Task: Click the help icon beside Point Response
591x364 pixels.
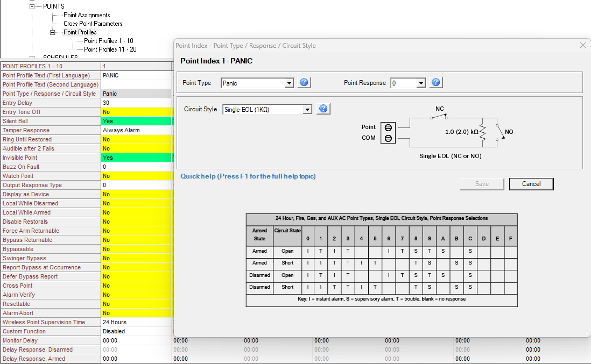Action: pyautogui.click(x=436, y=82)
